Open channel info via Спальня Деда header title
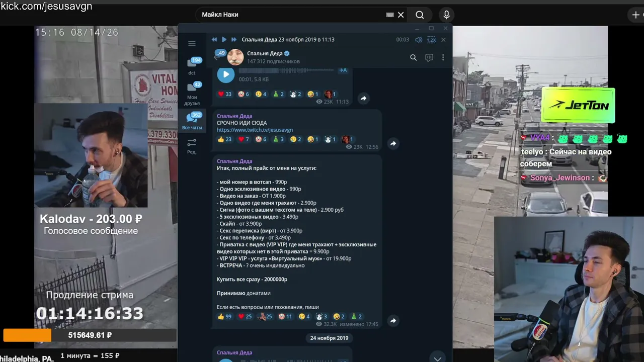This screenshot has width=644, height=362. [268, 53]
